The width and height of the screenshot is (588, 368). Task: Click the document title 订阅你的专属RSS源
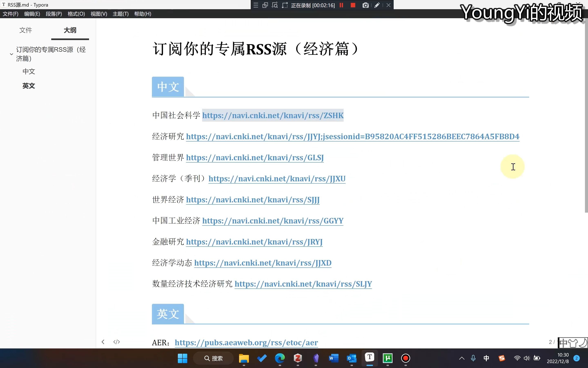pos(256,49)
